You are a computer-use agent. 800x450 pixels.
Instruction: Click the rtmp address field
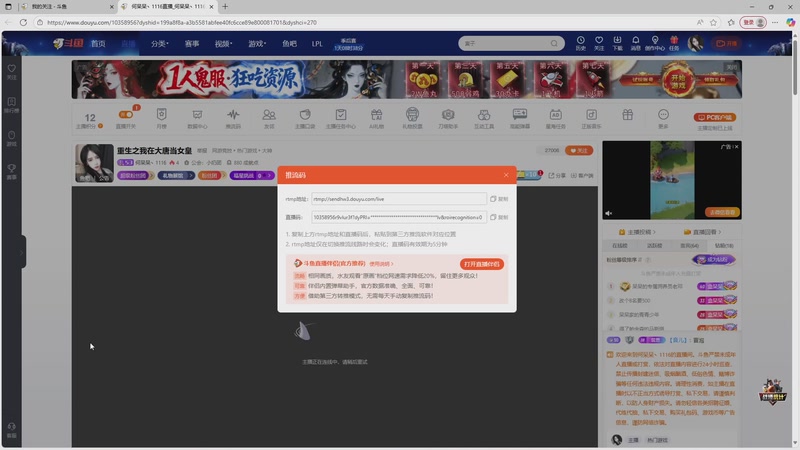tap(398, 199)
